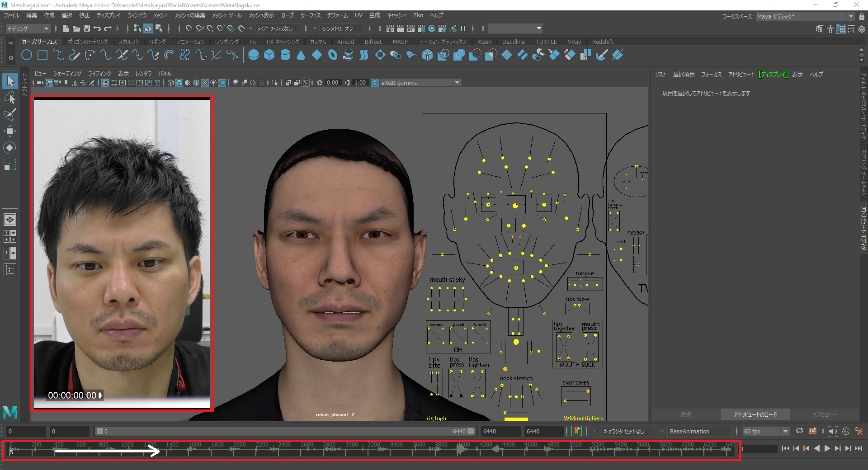Image resolution: width=868 pixels, height=470 pixels.
Task: Toggle loop playback mode button
Action: 799,431
